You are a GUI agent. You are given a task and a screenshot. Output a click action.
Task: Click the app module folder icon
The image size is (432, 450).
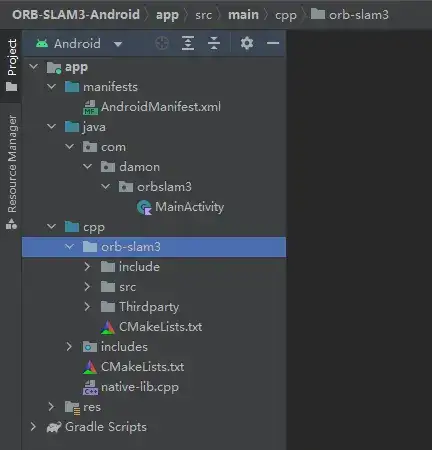point(54,67)
